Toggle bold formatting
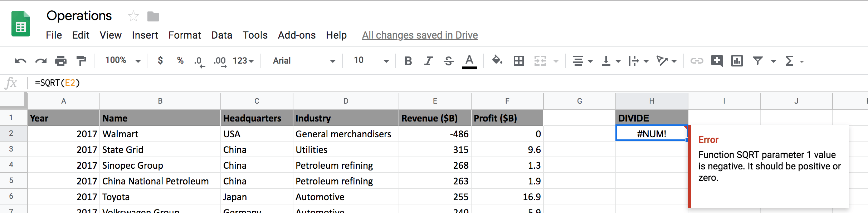868x213 pixels. tap(408, 61)
